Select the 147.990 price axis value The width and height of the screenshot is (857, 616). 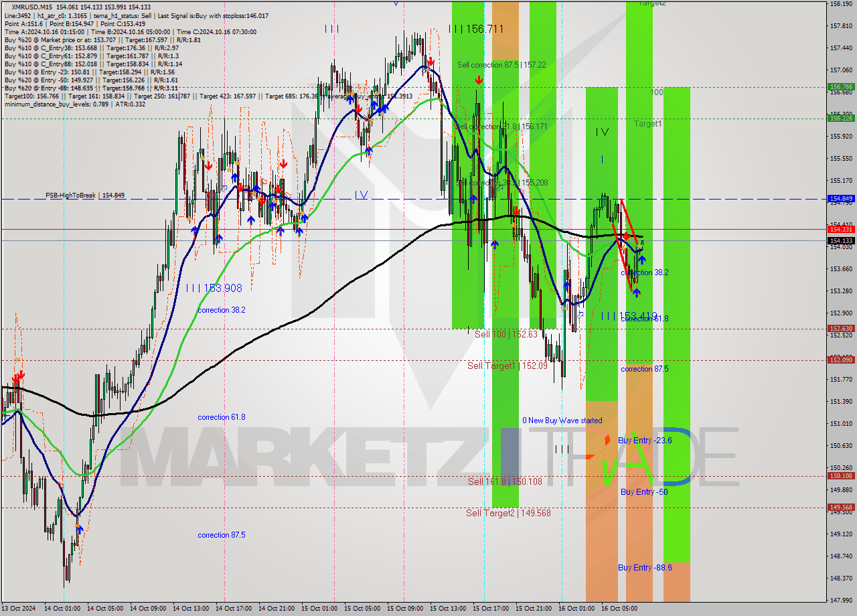coord(841,600)
